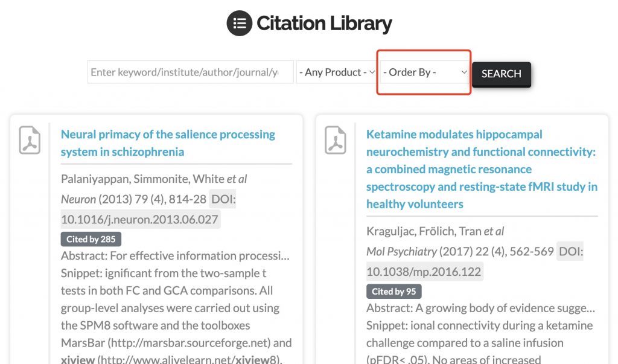Open Ketamine modulates hippocampal neurochemistry title
Screen dimensions: 618x364
click(x=482, y=169)
